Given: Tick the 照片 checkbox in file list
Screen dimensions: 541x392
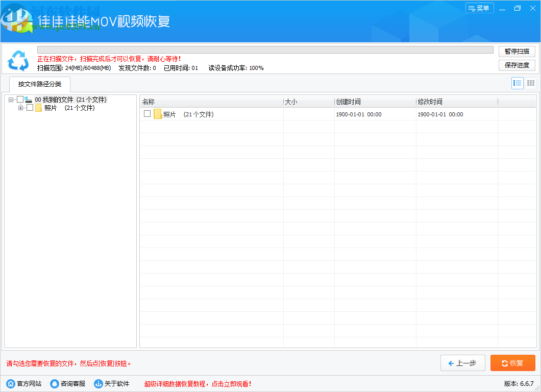Looking at the screenshot, I should point(146,114).
